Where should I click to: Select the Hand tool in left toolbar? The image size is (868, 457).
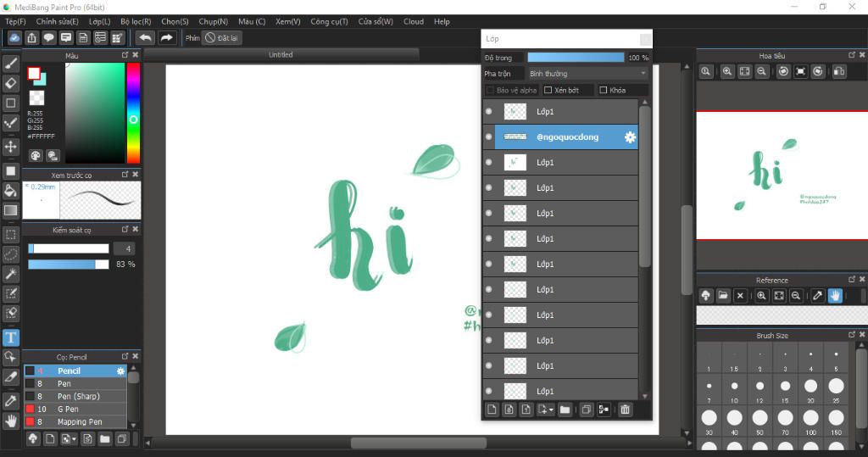click(10, 421)
